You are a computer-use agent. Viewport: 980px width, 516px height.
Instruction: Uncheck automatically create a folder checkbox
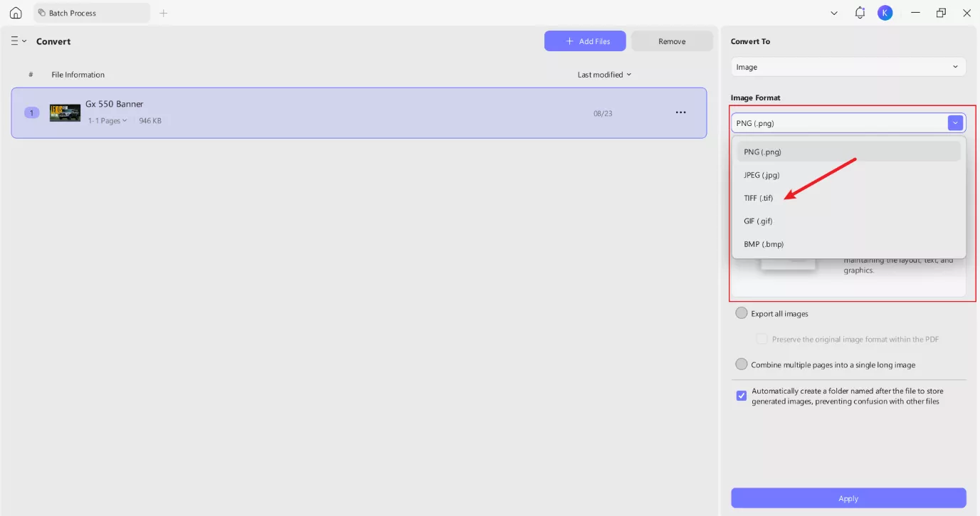742,396
